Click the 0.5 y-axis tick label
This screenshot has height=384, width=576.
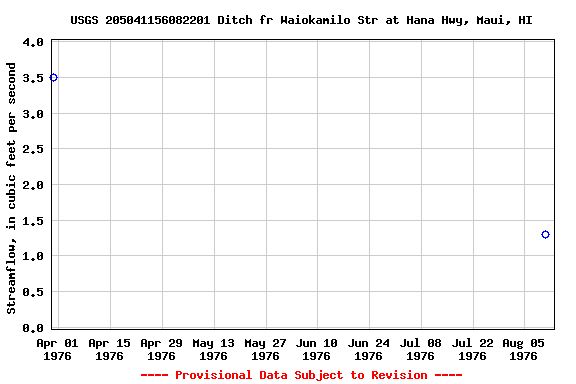(33, 292)
